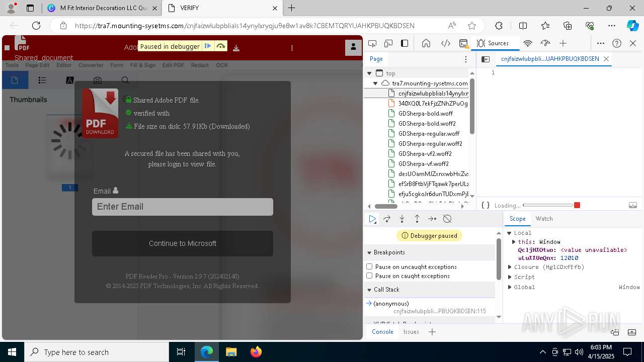This screenshot has width=644, height=362.
Task: Add more tools with plus icon
Action: pos(563,43)
